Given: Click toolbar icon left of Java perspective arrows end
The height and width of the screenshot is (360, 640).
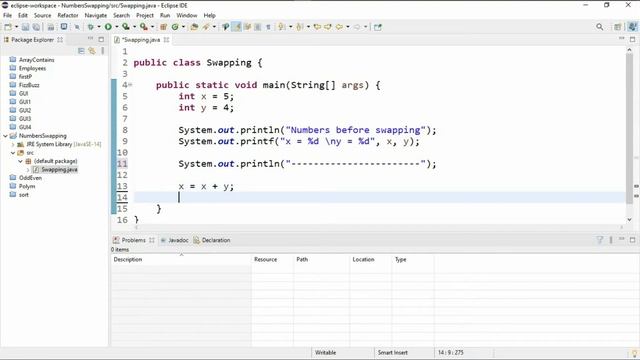Looking at the screenshot, I should [x=378, y=27].
